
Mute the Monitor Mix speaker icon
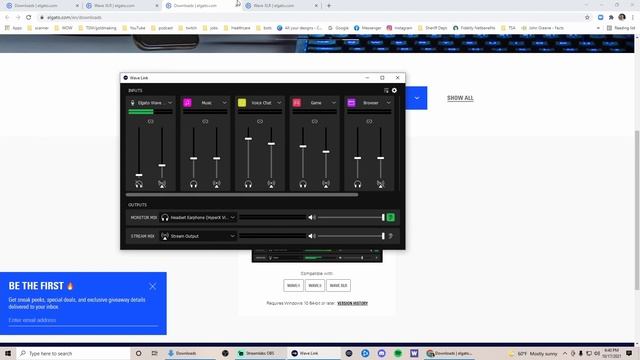point(312,218)
